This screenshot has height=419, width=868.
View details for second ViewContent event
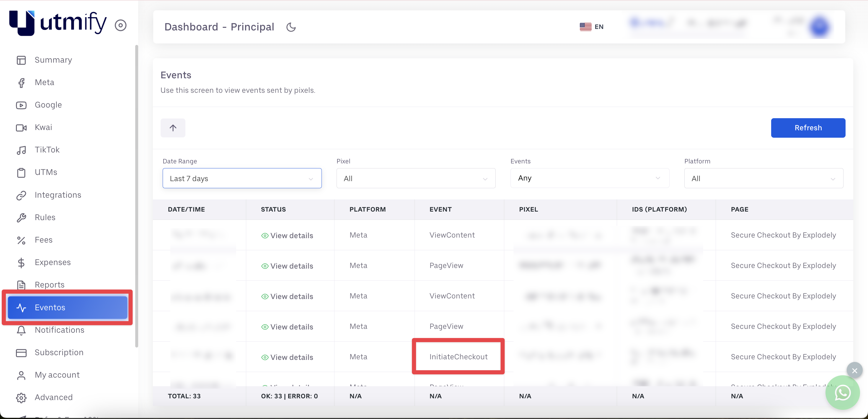287,297
